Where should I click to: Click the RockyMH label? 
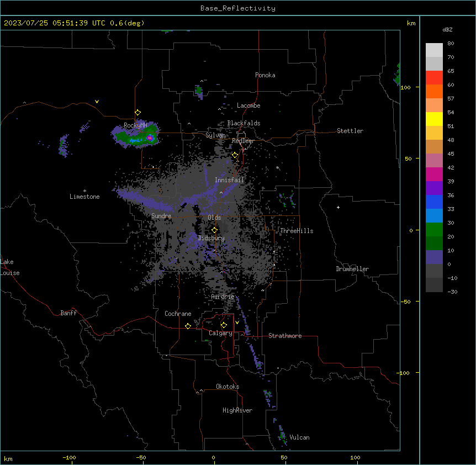point(135,125)
